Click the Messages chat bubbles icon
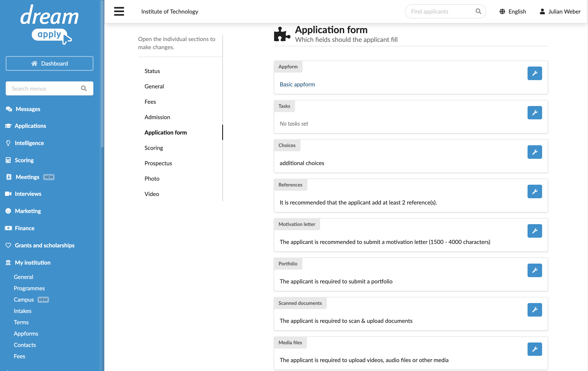The width and height of the screenshot is (588, 371). (x=9, y=109)
